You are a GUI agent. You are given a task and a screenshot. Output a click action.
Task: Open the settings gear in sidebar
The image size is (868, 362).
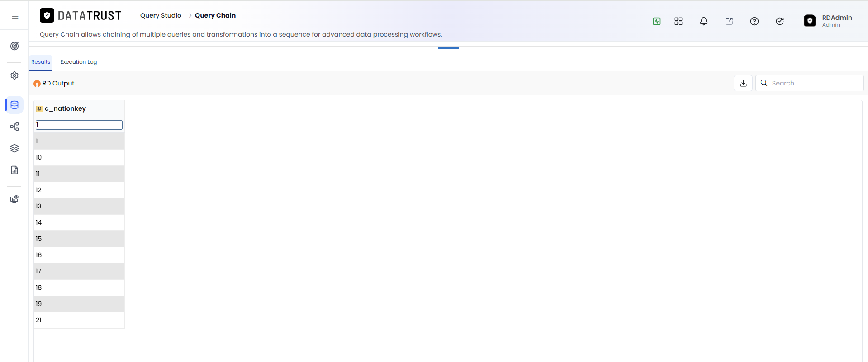(x=14, y=75)
